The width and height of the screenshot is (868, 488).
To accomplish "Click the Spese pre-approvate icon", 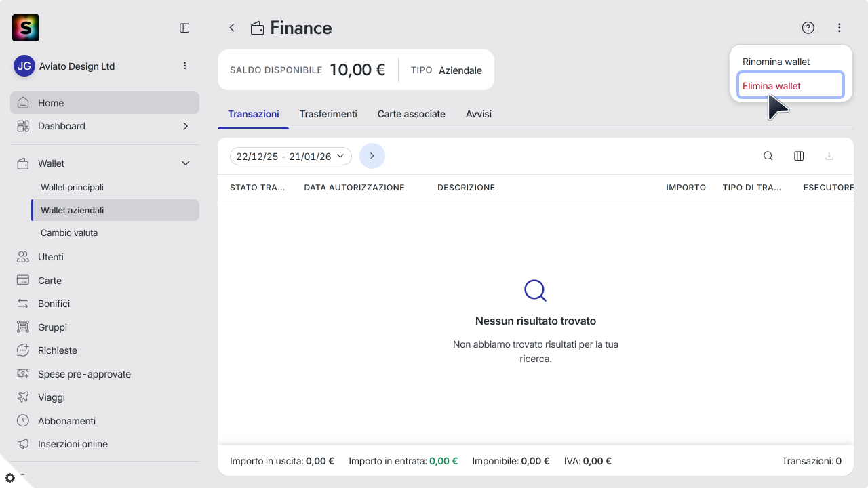I will tap(23, 374).
